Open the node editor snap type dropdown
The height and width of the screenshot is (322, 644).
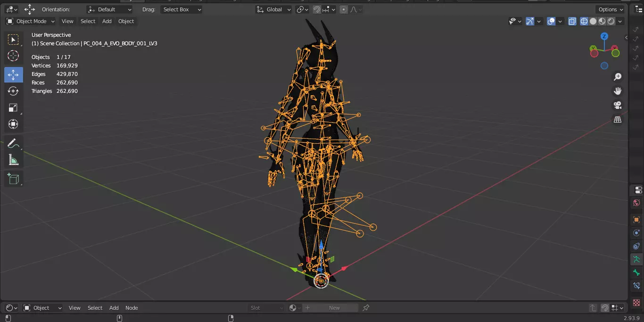[618, 308]
